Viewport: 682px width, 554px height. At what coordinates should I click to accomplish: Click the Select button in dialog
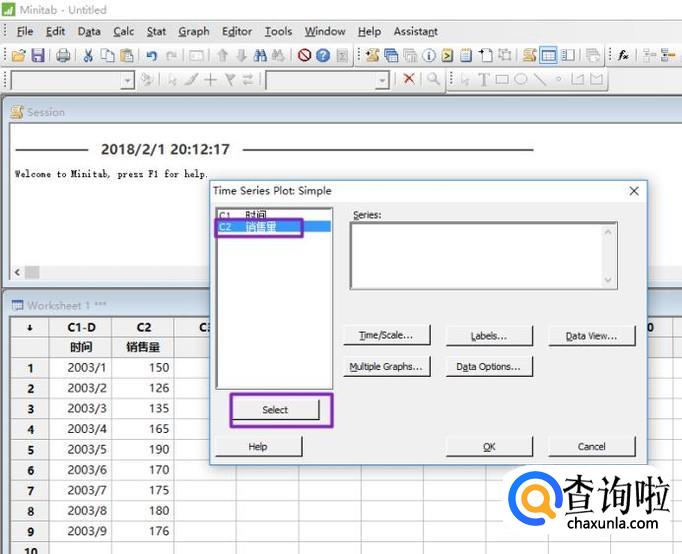(275, 410)
